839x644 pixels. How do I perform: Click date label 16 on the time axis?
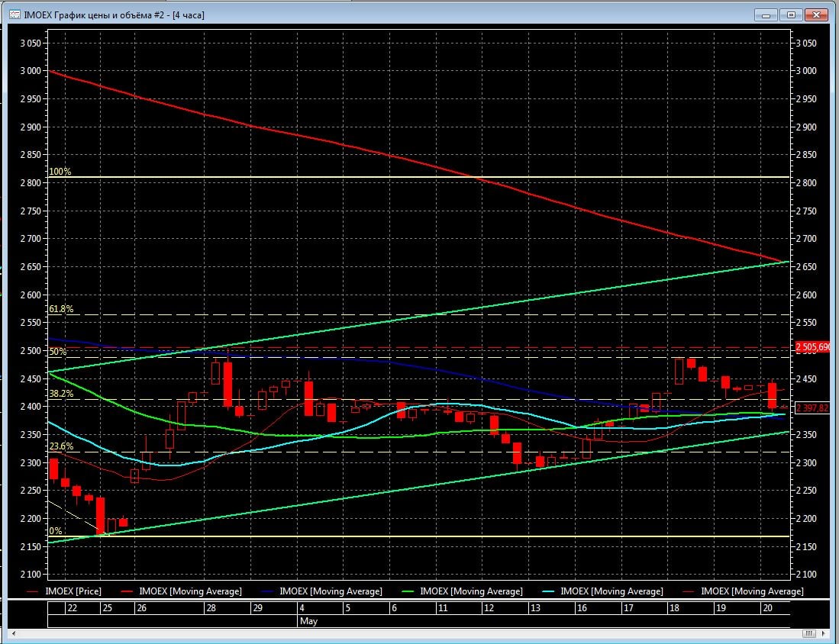582,608
